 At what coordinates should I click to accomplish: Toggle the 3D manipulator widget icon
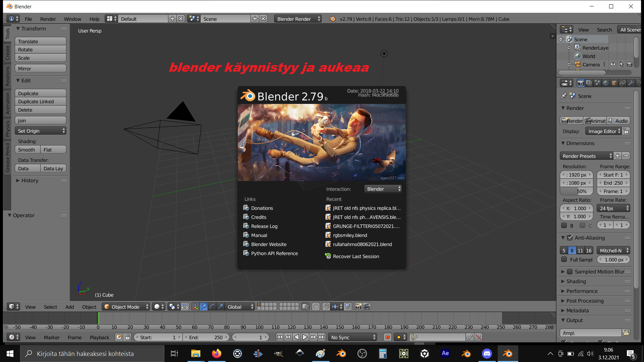pos(195,307)
